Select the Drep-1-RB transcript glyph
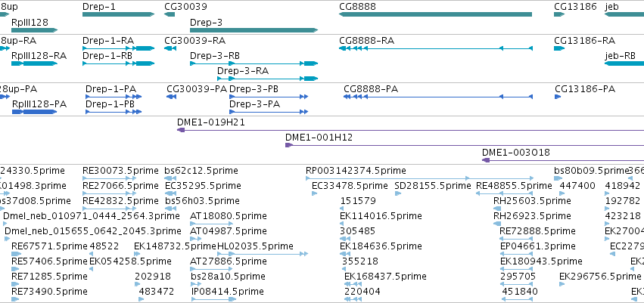644x303 pixels. 118,63
